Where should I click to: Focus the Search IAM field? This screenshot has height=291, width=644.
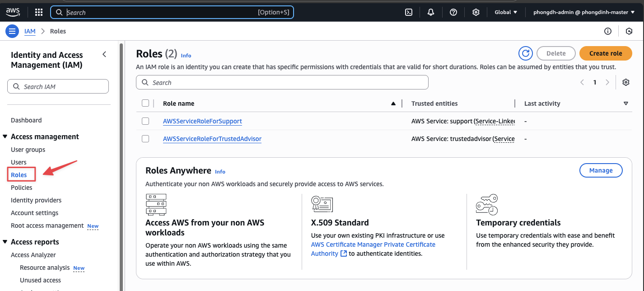[58, 86]
